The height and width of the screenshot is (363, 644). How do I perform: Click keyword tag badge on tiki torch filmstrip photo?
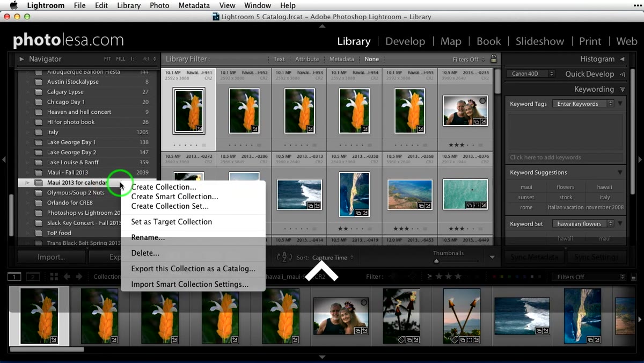pyautogui.click(x=401, y=339)
